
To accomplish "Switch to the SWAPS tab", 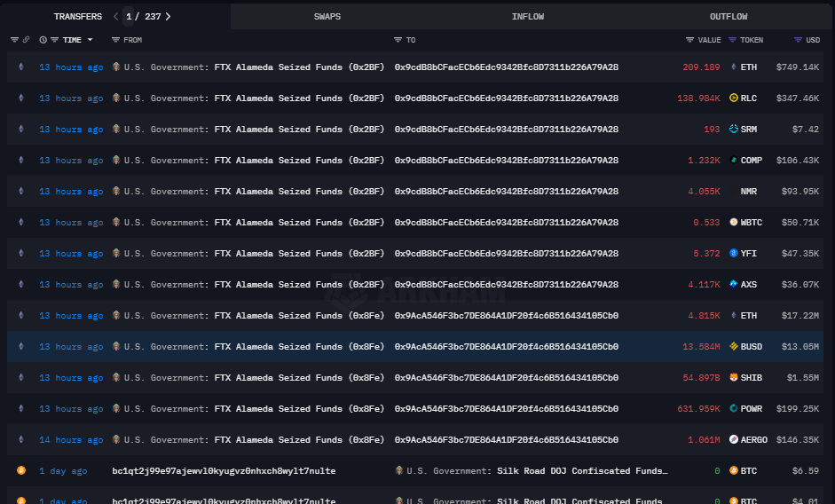I will pyautogui.click(x=327, y=17).
